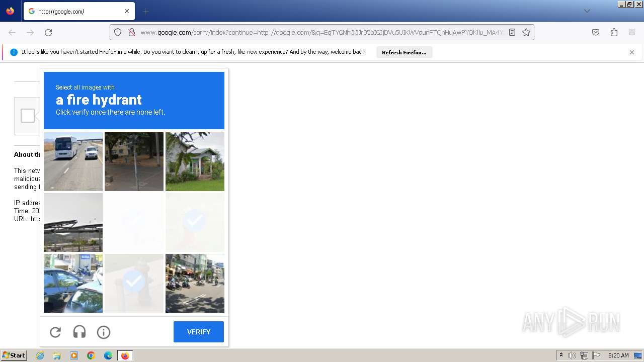Close the google.com tab
644x362 pixels.
point(127,11)
